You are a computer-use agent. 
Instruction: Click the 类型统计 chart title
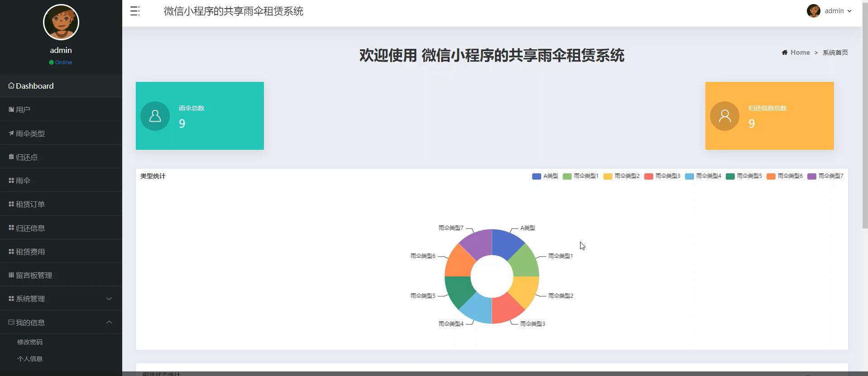[153, 176]
